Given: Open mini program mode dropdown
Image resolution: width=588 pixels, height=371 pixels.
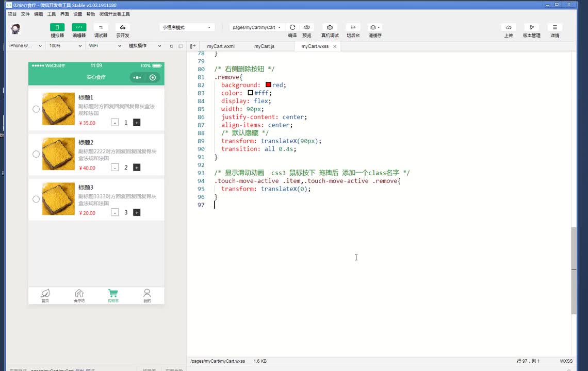Looking at the screenshot, I should [186, 27].
